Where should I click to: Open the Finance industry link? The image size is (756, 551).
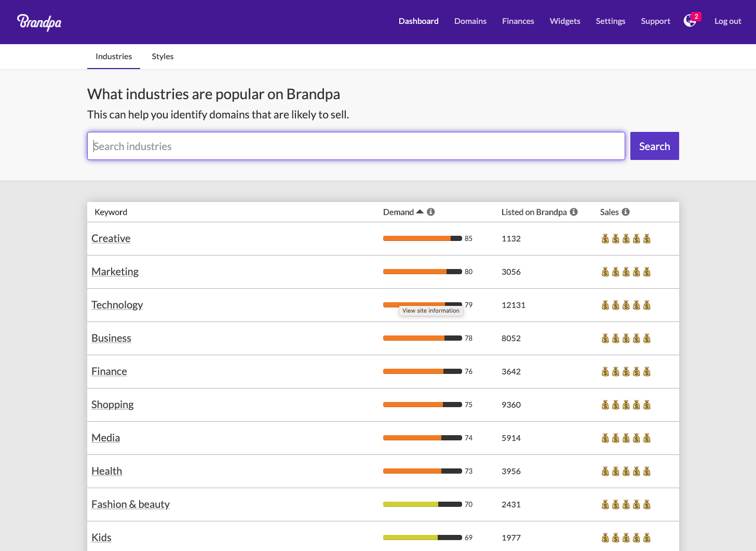pos(110,371)
